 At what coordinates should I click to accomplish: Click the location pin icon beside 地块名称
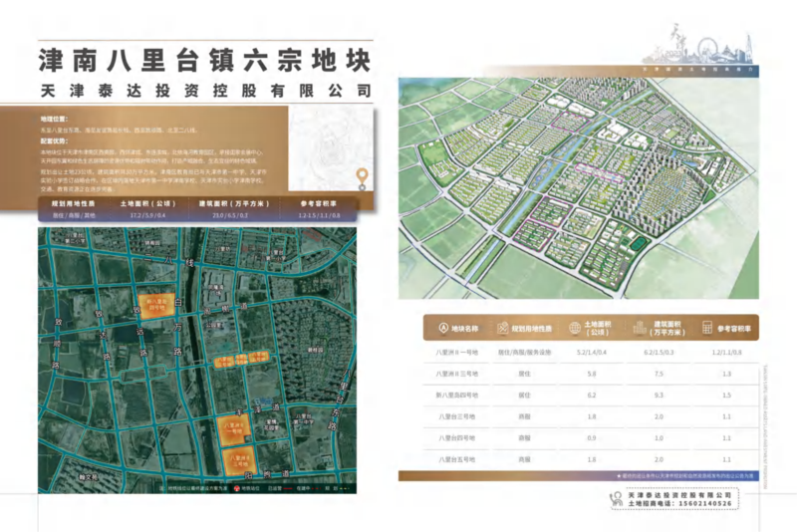(443, 328)
